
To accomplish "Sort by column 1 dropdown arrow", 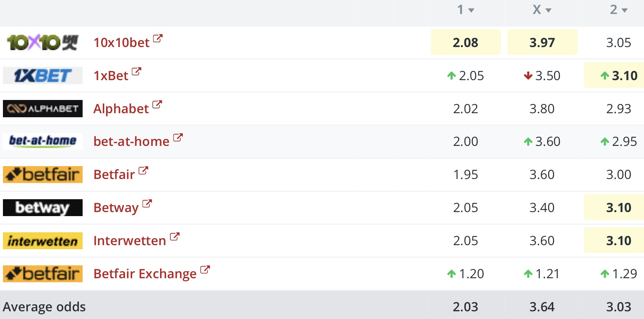I will pos(471,10).
